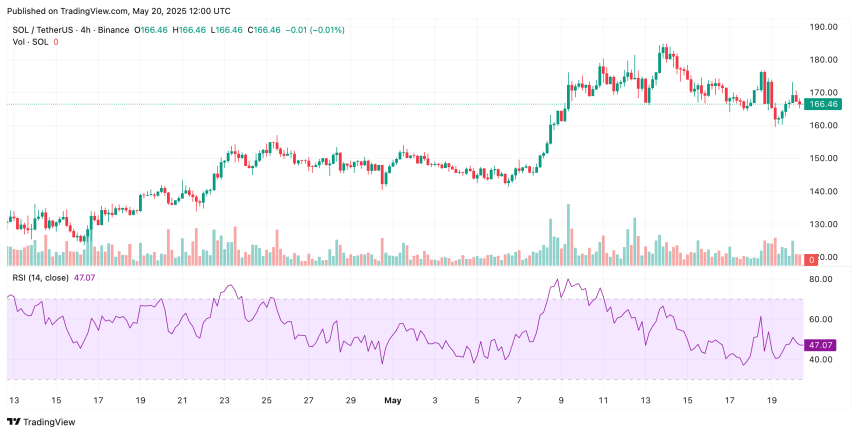858x434 pixels.
Task: Select date 11 on the time axis
Action: [x=602, y=399]
